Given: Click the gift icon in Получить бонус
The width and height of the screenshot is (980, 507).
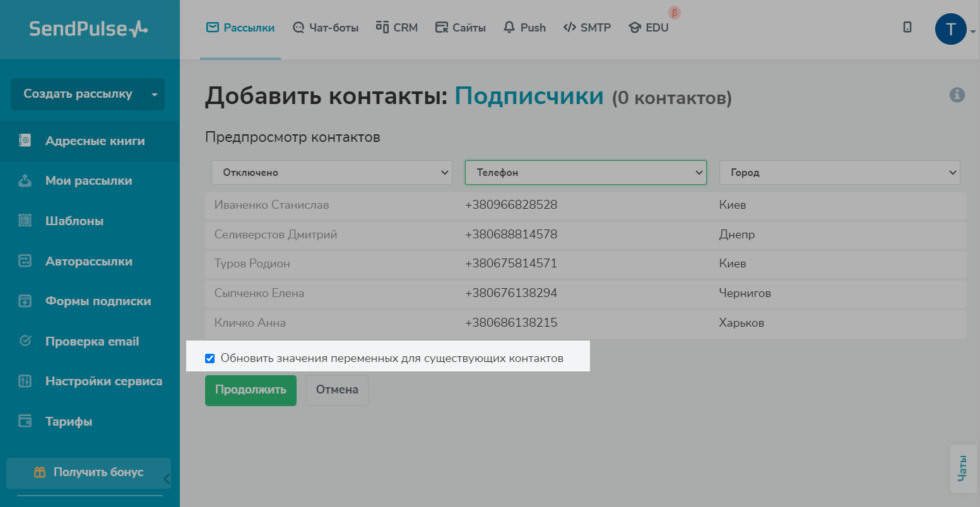Looking at the screenshot, I should tap(40, 472).
